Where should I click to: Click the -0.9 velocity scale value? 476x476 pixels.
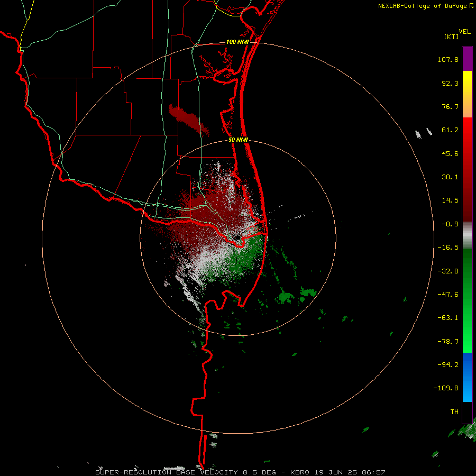coord(450,224)
